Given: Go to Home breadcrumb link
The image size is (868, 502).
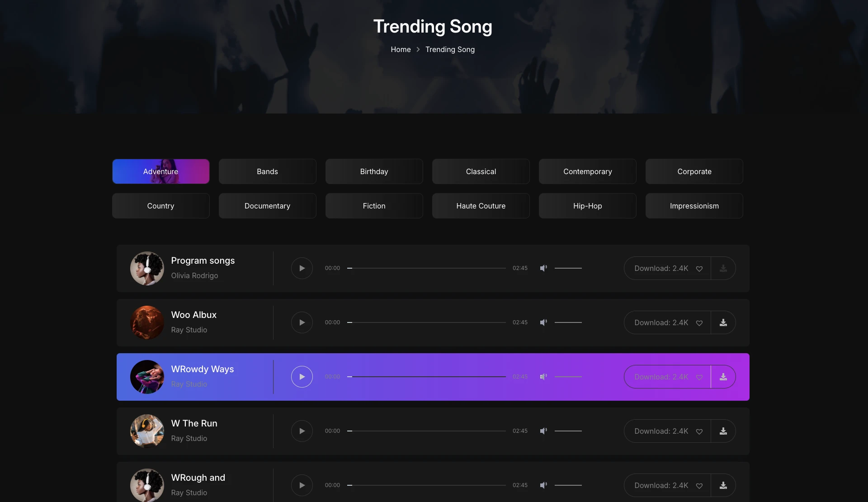Looking at the screenshot, I should (401, 49).
